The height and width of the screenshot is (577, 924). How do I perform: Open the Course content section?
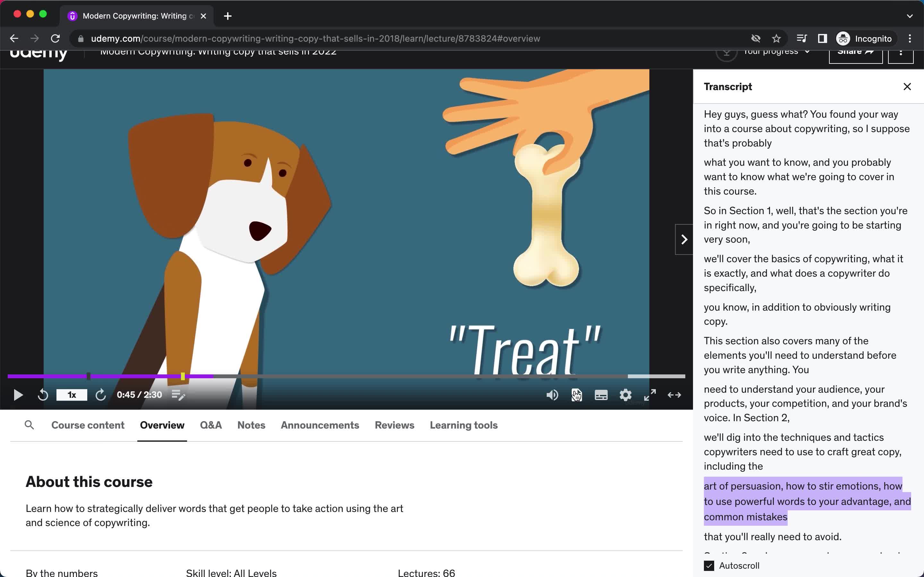88,425
